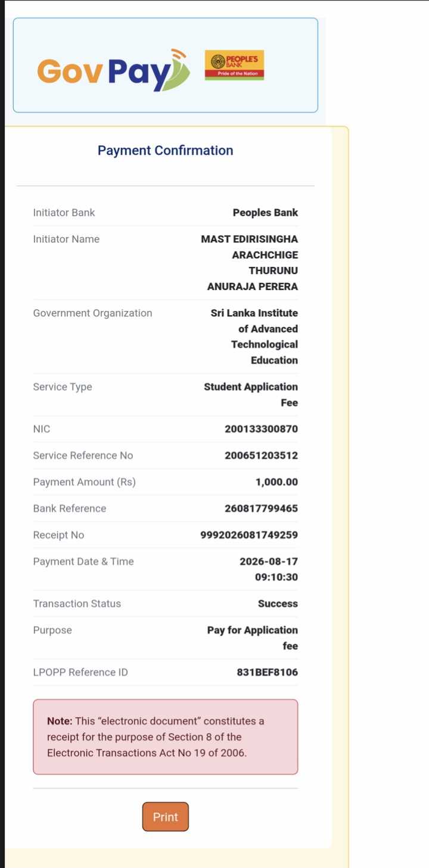
Task: Select the Payment Confirmation heading
Action: click(165, 151)
